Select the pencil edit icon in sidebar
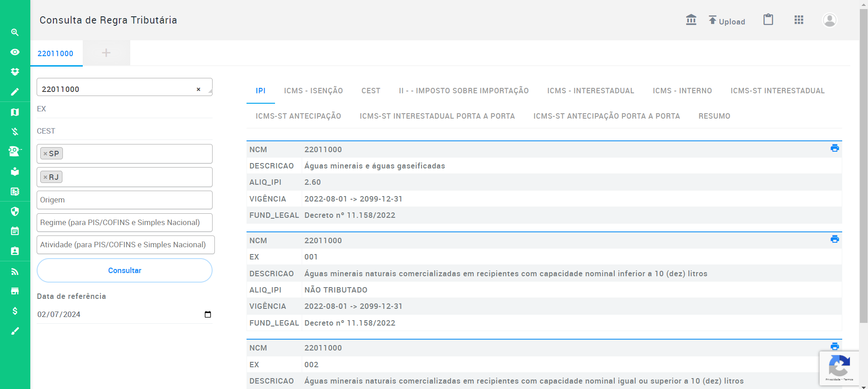Viewport: 868px width, 389px height. point(15,92)
